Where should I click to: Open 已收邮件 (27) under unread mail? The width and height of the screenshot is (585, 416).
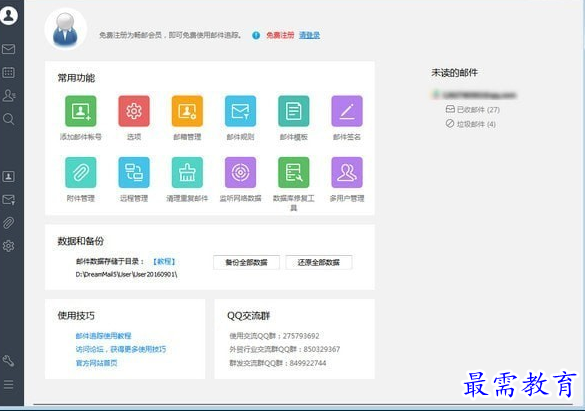[x=473, y=109]
